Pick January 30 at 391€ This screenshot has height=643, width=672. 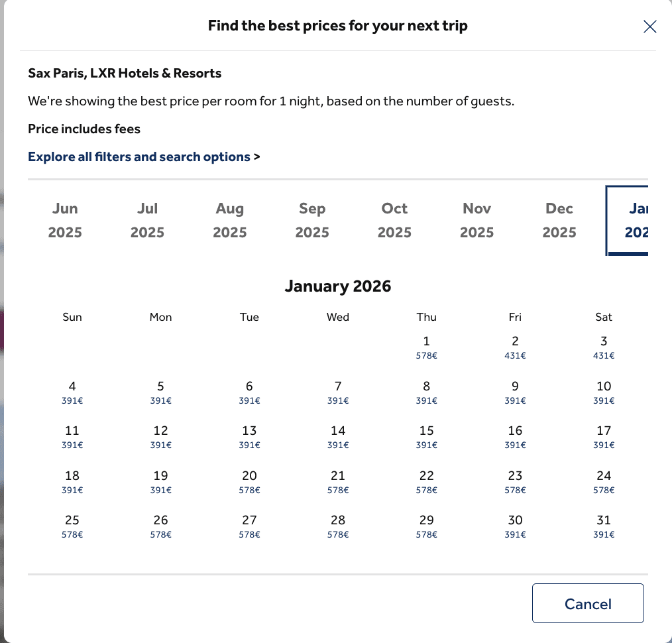pos(515,526)
